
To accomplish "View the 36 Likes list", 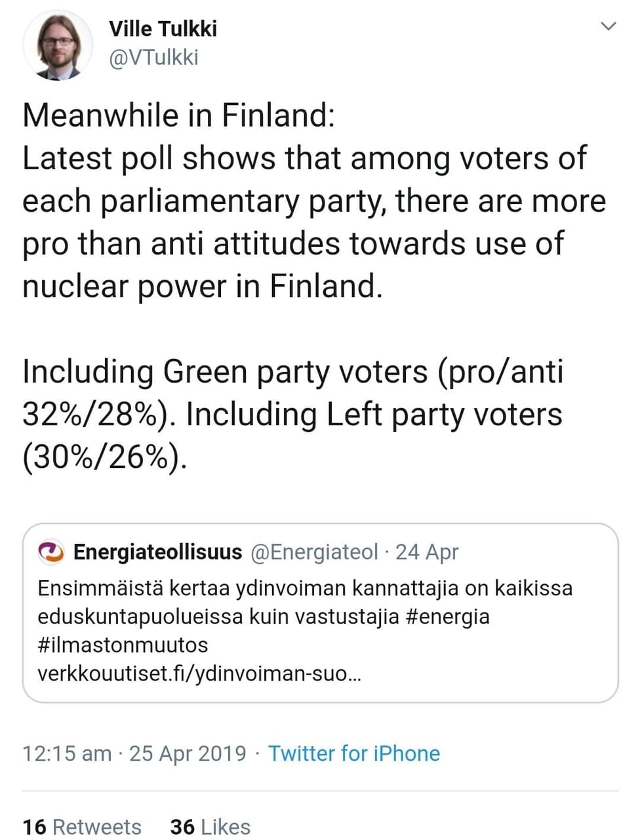I will (x=210, y=827).
